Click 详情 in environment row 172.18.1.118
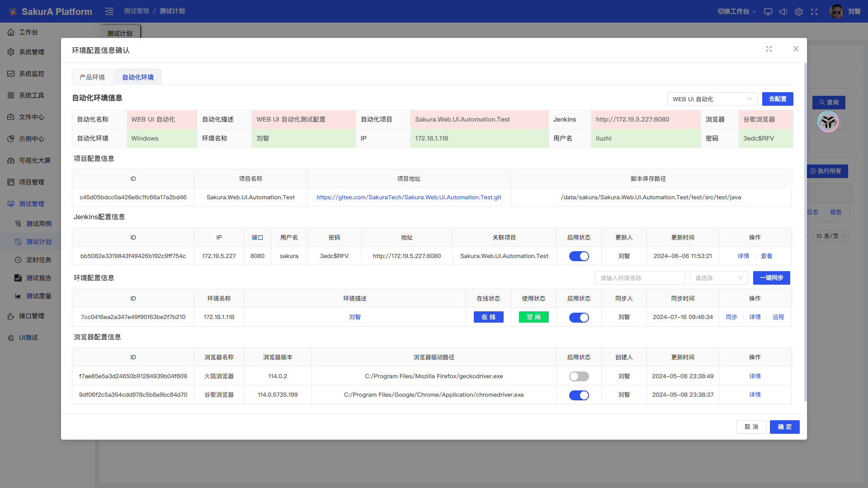This screenshot has width=868, height=488. pos(755,317)
